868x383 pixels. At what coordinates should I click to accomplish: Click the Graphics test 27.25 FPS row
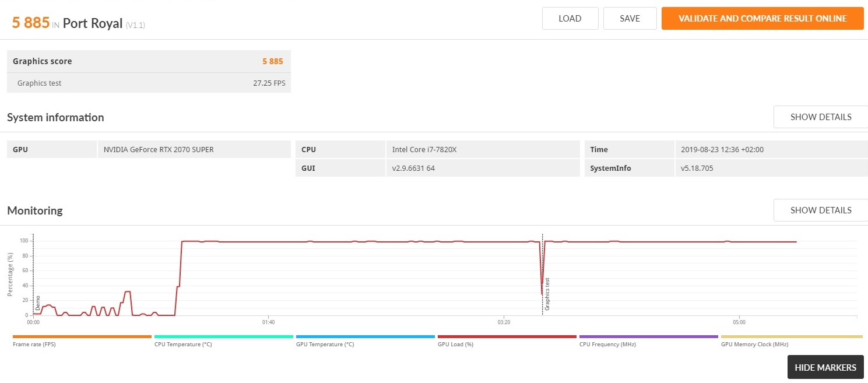149,83
